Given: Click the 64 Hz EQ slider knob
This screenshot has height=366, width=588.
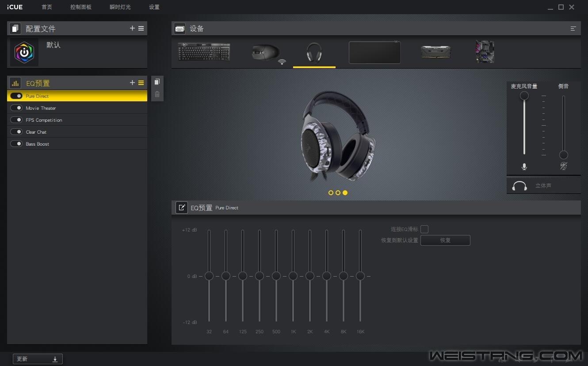Looking at the screenshot, I should pyautogui.click(x=226, y=276).
